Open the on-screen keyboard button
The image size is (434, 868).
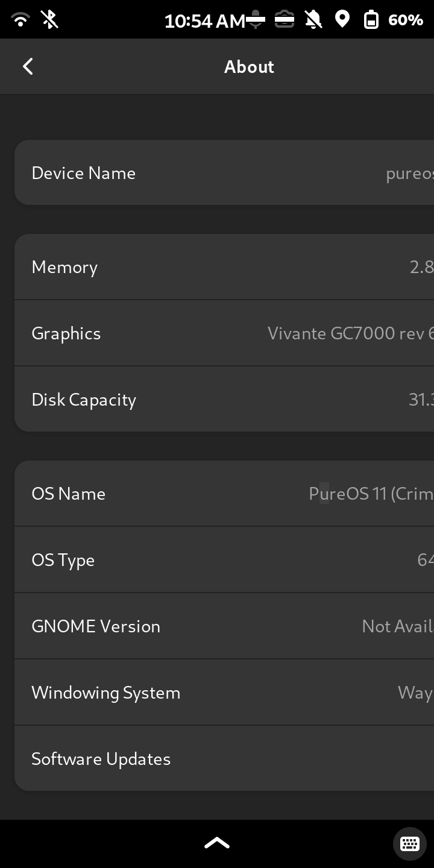410,843
